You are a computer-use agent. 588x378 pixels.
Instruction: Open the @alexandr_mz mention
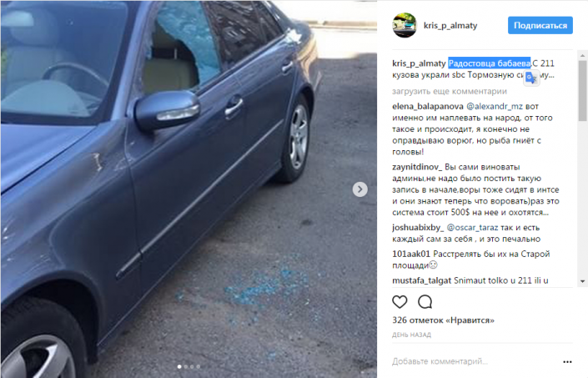(494, 107)
